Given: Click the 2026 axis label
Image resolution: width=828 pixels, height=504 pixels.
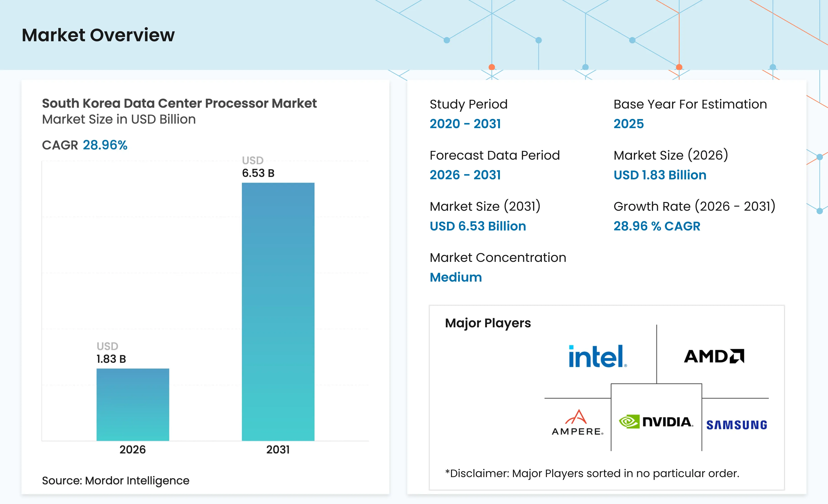Looking at the screenshot, I should (x=133, y=450).
